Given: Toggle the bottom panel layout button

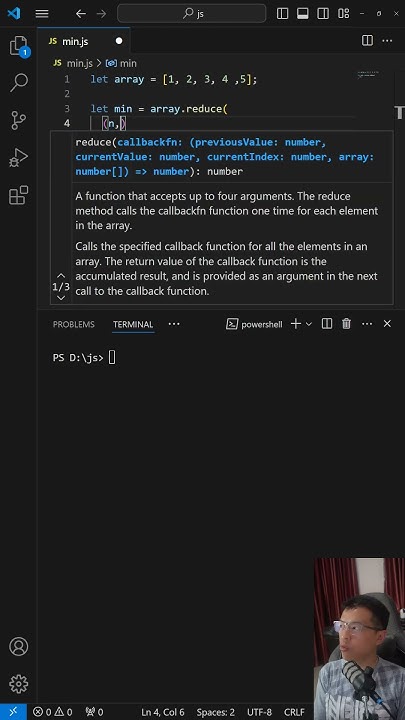Looking at the screenshot, I should (x=303, y=14).
